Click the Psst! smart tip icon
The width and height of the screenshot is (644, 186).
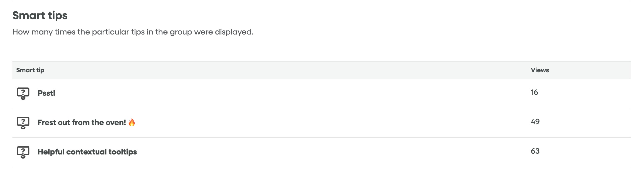click(23, 94)
